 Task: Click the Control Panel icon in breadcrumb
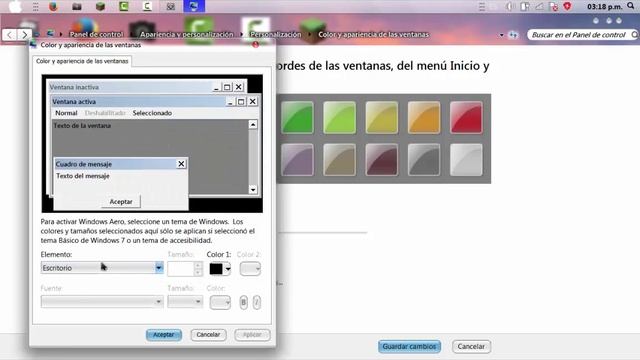[50, 34]
